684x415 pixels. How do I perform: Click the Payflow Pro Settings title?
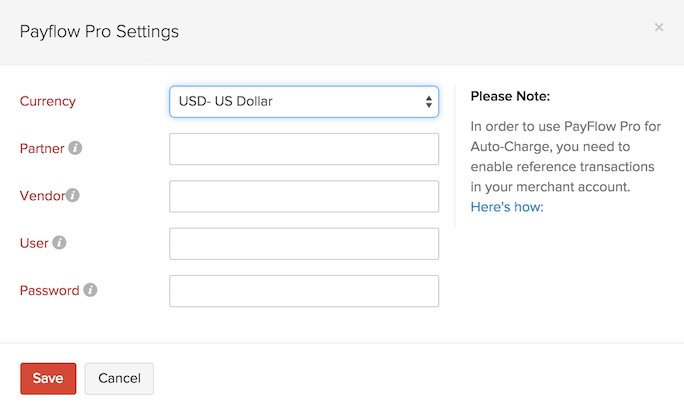[x=100, y=31]
